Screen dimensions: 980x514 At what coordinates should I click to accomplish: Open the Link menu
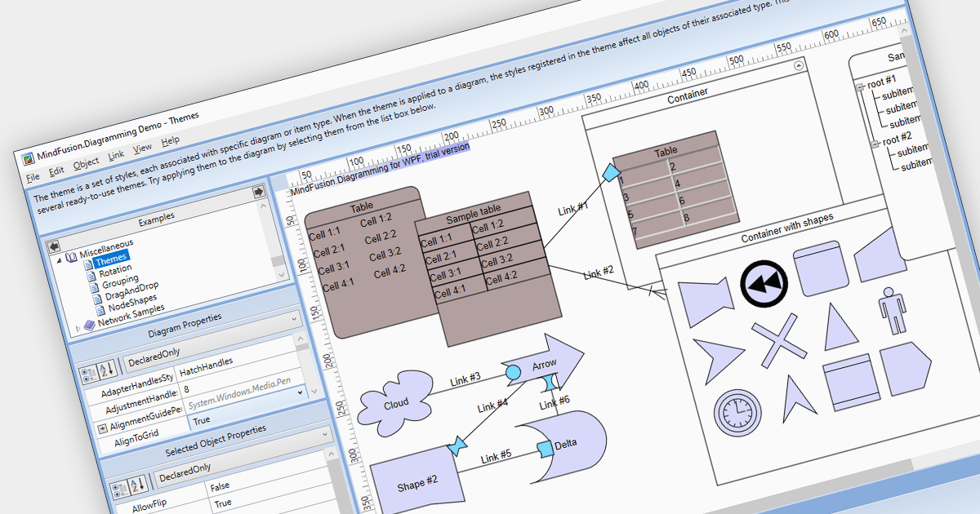117,153
